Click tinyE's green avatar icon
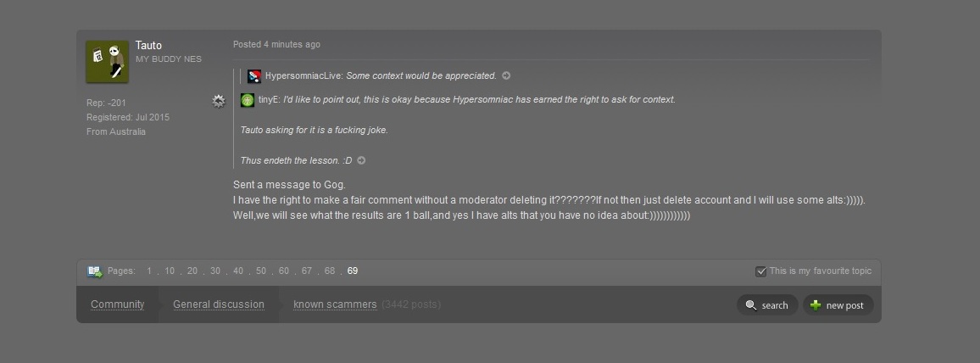 pyautogui.click(x=248, y=100)
